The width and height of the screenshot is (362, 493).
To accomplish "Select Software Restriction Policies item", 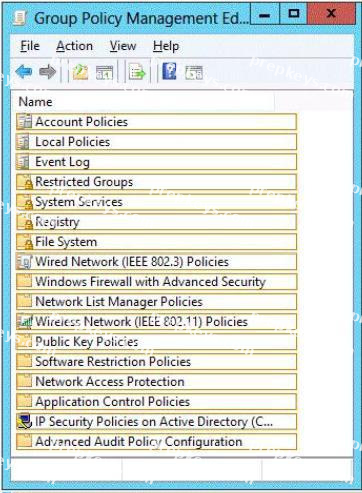I will coord(156,362).
